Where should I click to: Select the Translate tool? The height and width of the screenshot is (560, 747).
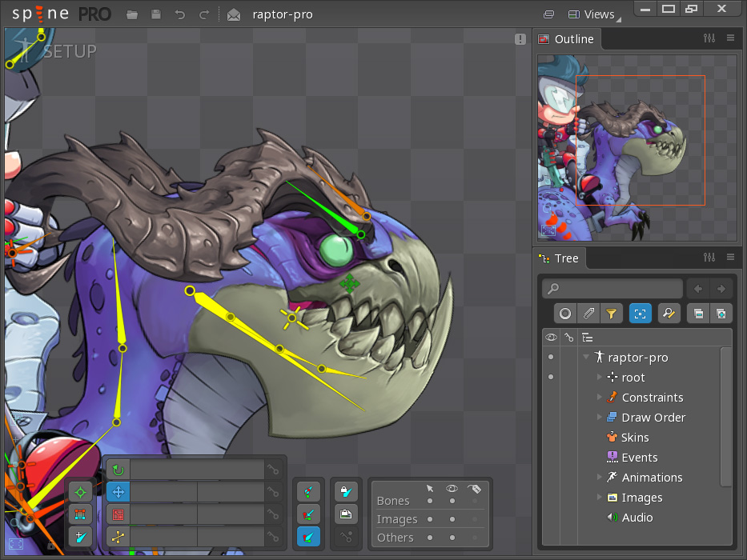(x=118, y=492)
